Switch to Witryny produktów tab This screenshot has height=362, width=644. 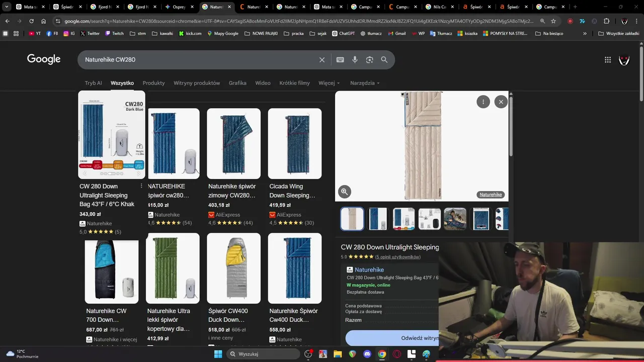point(197,83)
